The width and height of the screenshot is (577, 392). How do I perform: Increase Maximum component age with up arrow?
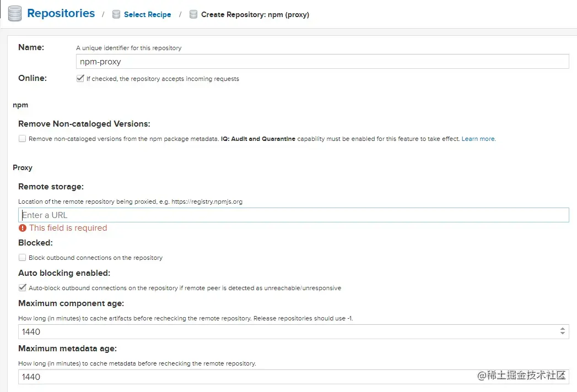563,329
